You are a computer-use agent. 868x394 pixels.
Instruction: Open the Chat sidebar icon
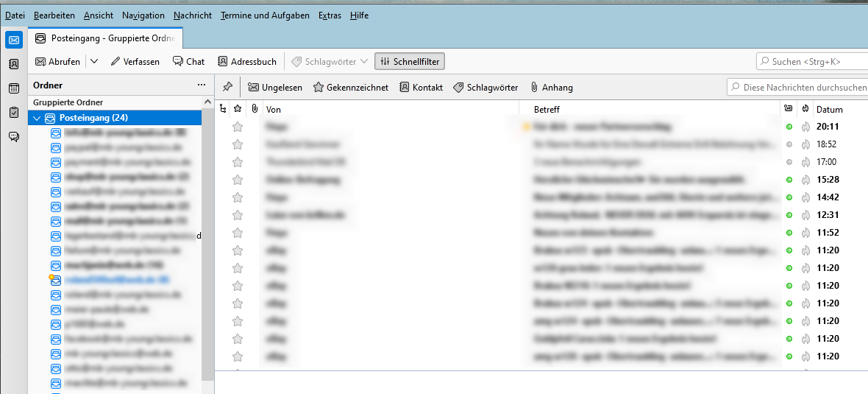[14, 137]
